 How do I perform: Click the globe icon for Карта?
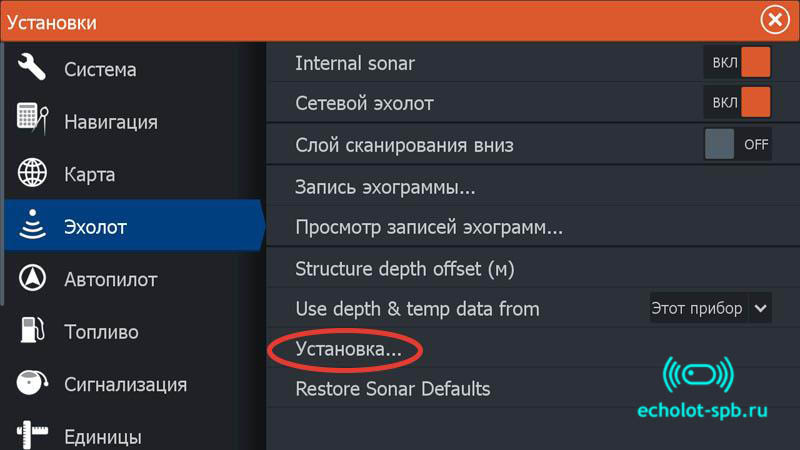[32, 172]
